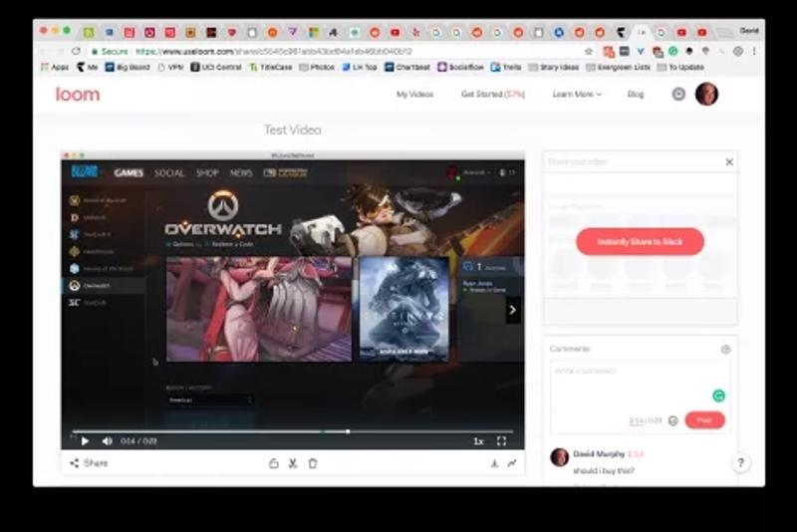Image resolution: width=797 pixels, height=532 pixels.
Task: Open Apps bookmark shortcut
Action: (x=55, y=67)
